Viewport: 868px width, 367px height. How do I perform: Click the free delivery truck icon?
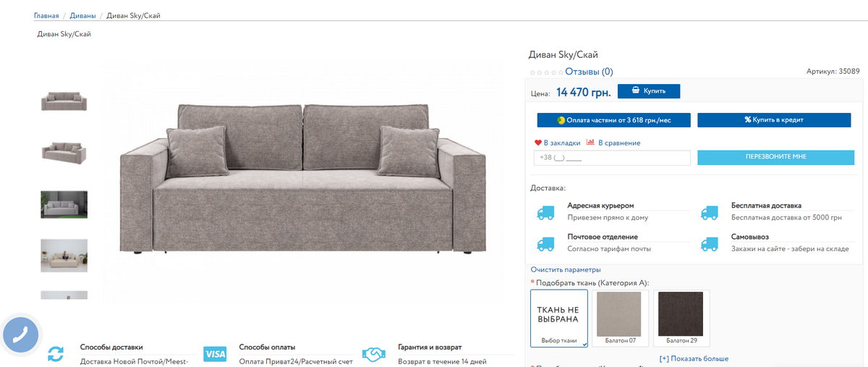[x=710, y=213]
